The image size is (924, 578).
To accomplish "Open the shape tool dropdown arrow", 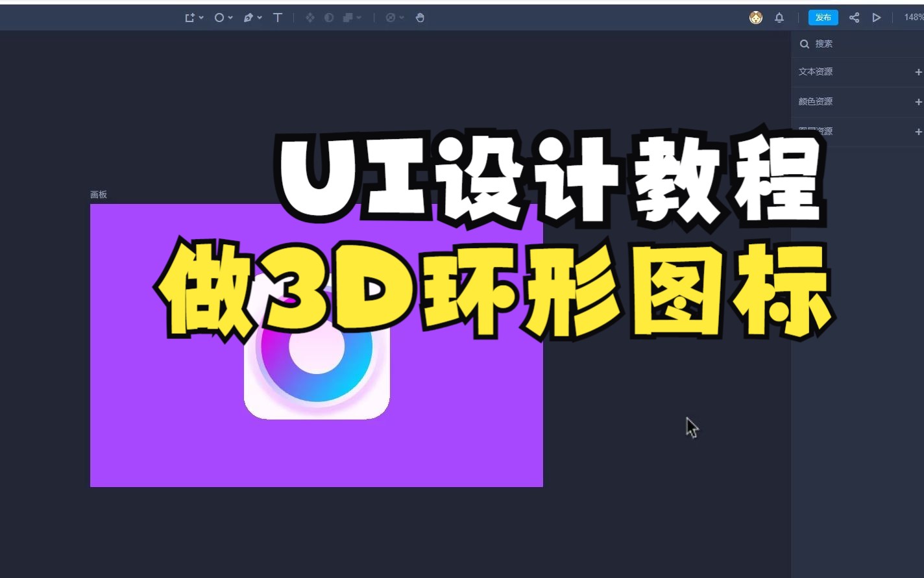I will [x=231, y=18].
